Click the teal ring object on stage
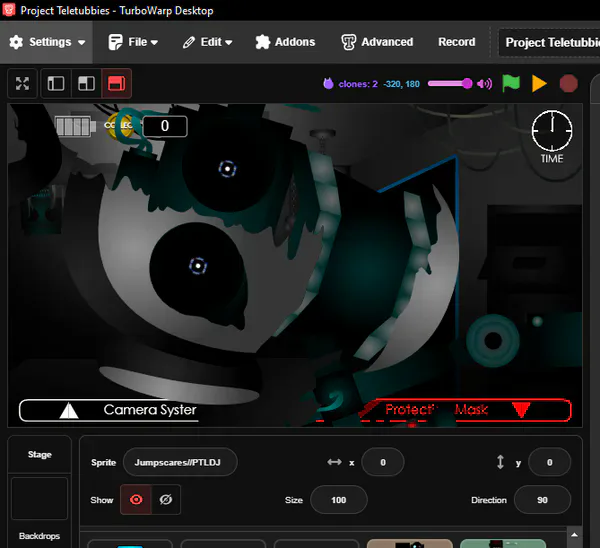Viewport: 600px width, 548px height. click(x=493, y=341)
